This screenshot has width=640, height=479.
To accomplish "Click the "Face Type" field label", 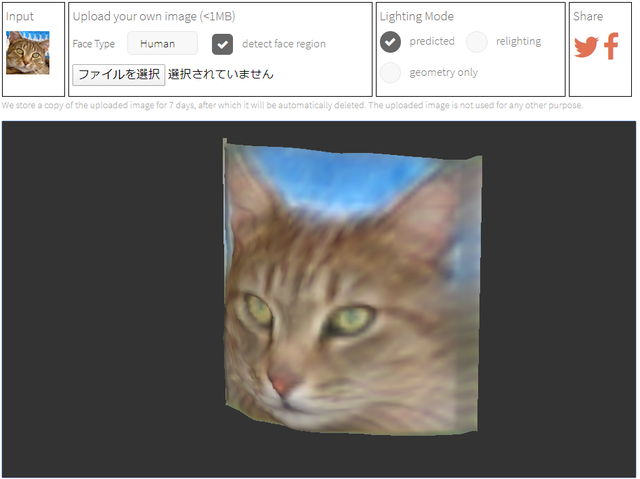I will coord(94,44).
